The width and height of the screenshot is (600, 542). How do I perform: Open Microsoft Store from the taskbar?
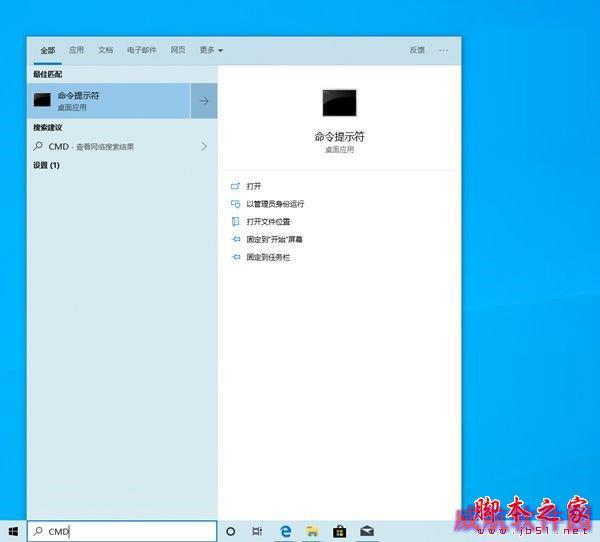(x=339, y=531)
